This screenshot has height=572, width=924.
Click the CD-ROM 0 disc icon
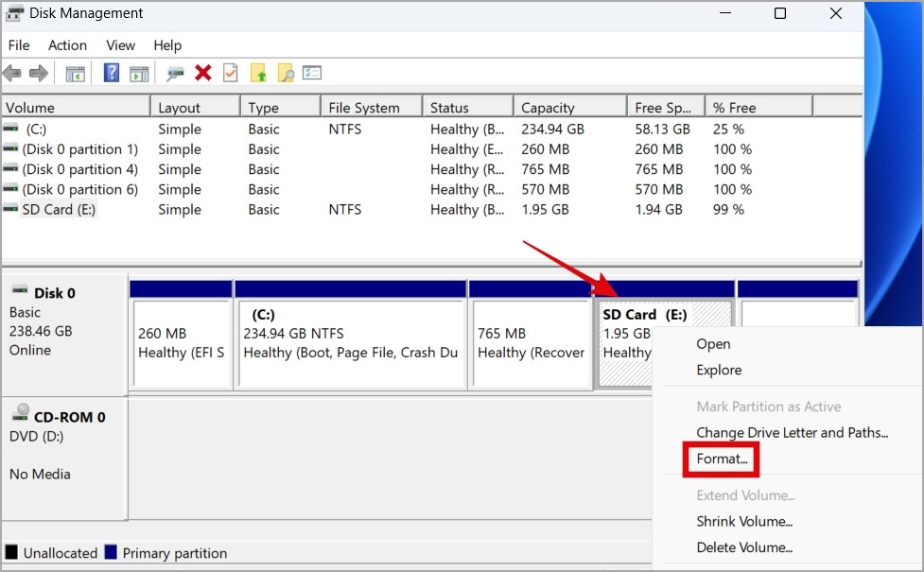click(x=21, y=412)
